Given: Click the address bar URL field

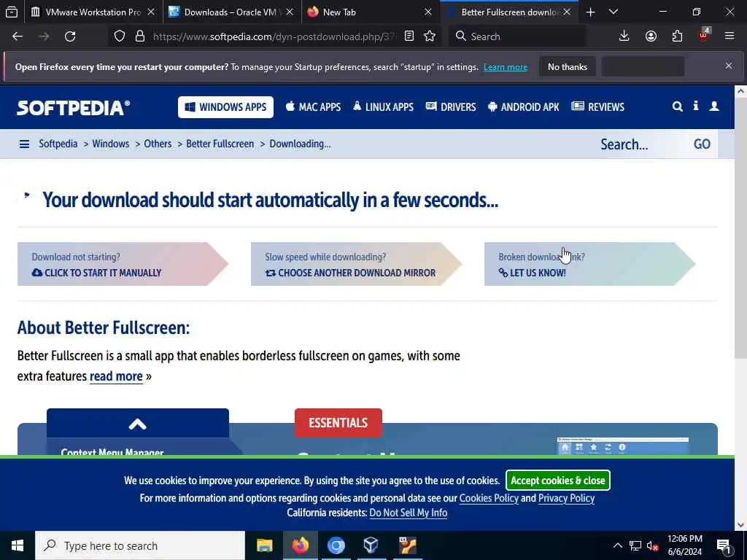Looking at the screenshot, I should click(x=274, y=36).
